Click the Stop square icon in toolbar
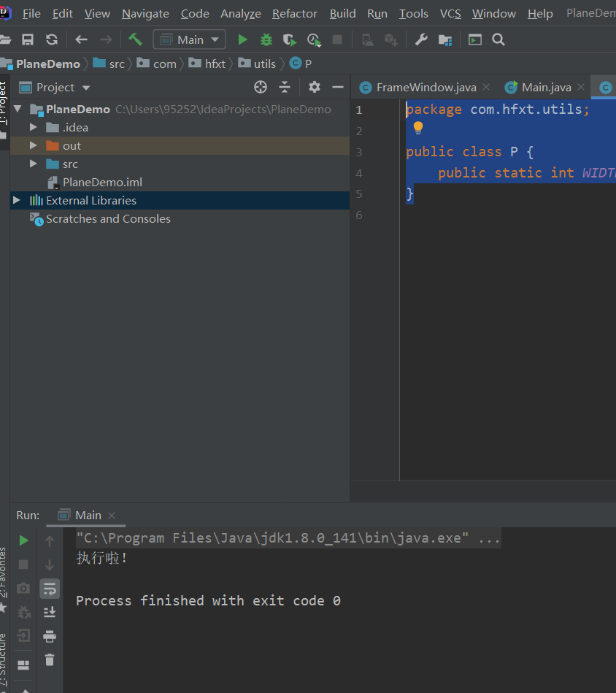This screenshot has width=616, height=693. [x=337, y=39]
